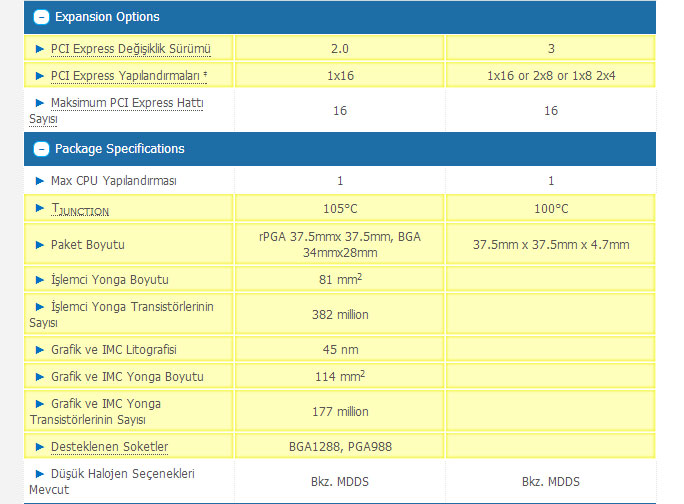Click Bkz. MDDS in the first processor column

[340, 482]
